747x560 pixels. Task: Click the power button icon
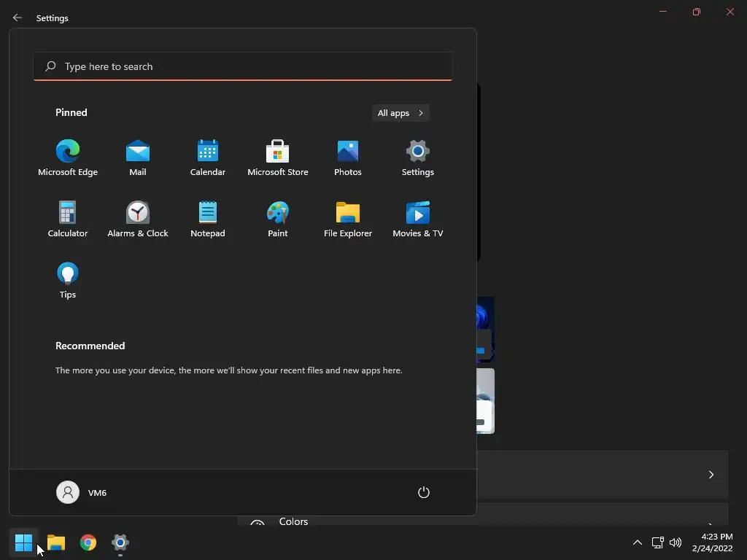coord(424,492)
